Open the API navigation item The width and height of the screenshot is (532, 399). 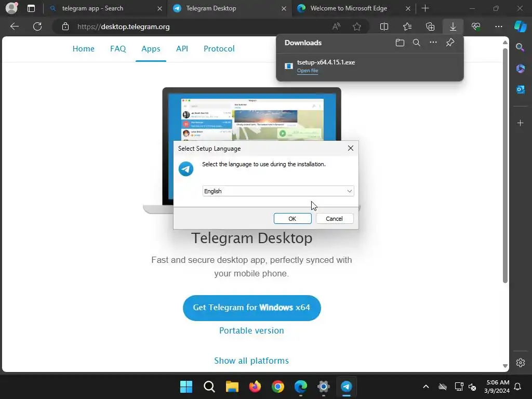click(x=182, y=48)
